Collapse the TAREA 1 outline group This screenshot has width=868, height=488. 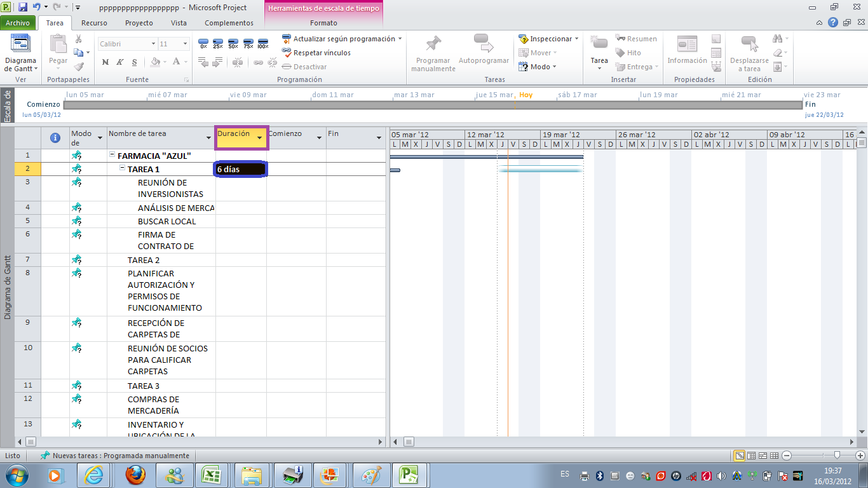[122, 168]
